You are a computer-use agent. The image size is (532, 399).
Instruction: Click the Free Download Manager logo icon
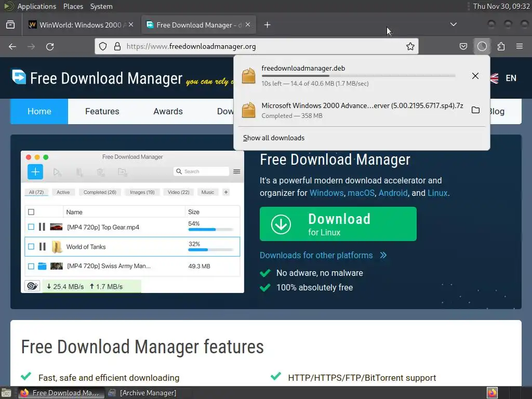(19, 77)
